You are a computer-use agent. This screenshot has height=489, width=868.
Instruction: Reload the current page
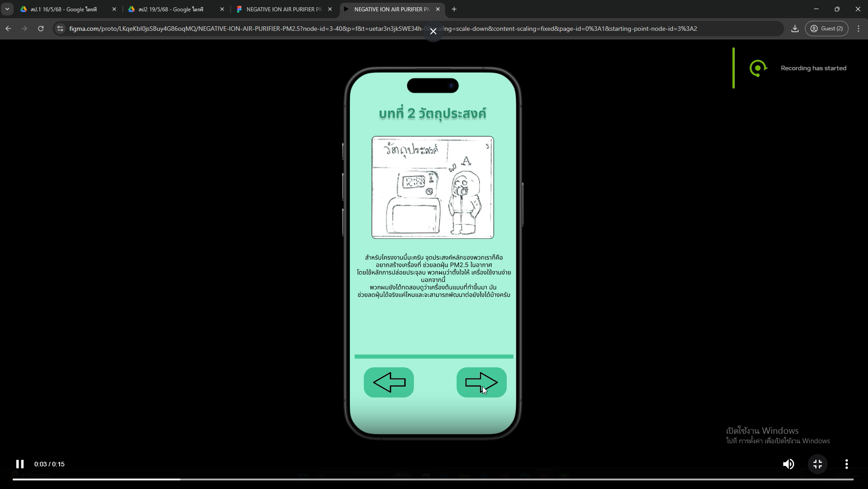(41, 29)
